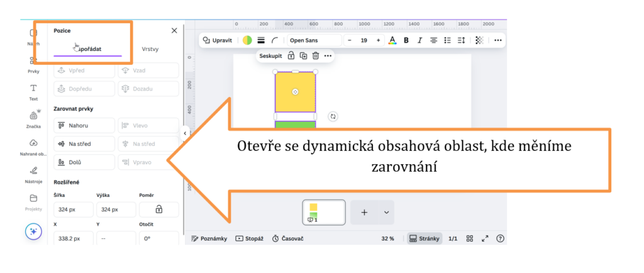Image resolution: width=644 pixels, height=273 pixels.
Task: Select the Text tool in sidebar
Action: (x=33, y=91)
